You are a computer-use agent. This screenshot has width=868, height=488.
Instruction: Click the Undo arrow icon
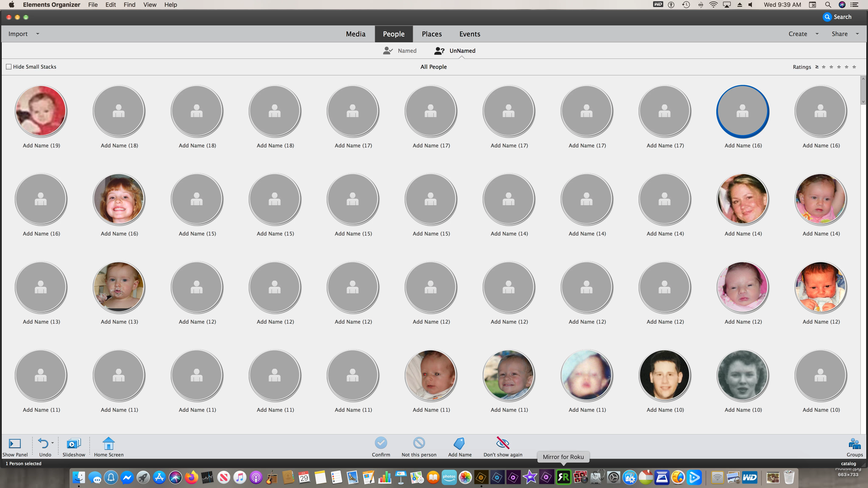43,443
